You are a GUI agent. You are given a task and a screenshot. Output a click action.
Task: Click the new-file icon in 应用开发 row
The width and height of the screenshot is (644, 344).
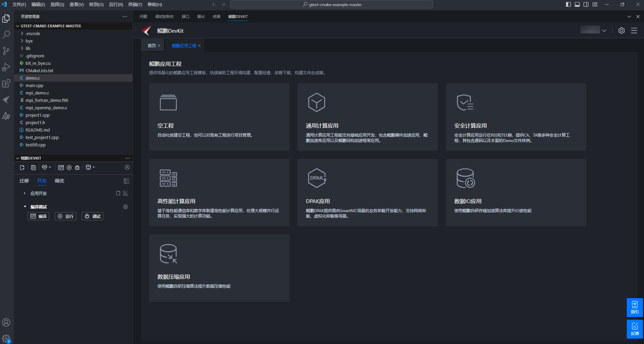pos(118,193)
